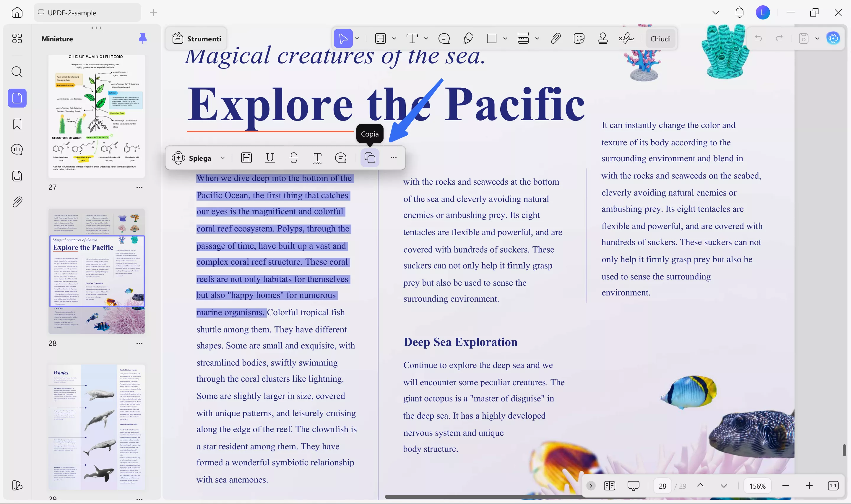Expand the Spiega dropdown arrow
The width and height of the screenshot is (851, 504).
223,158
